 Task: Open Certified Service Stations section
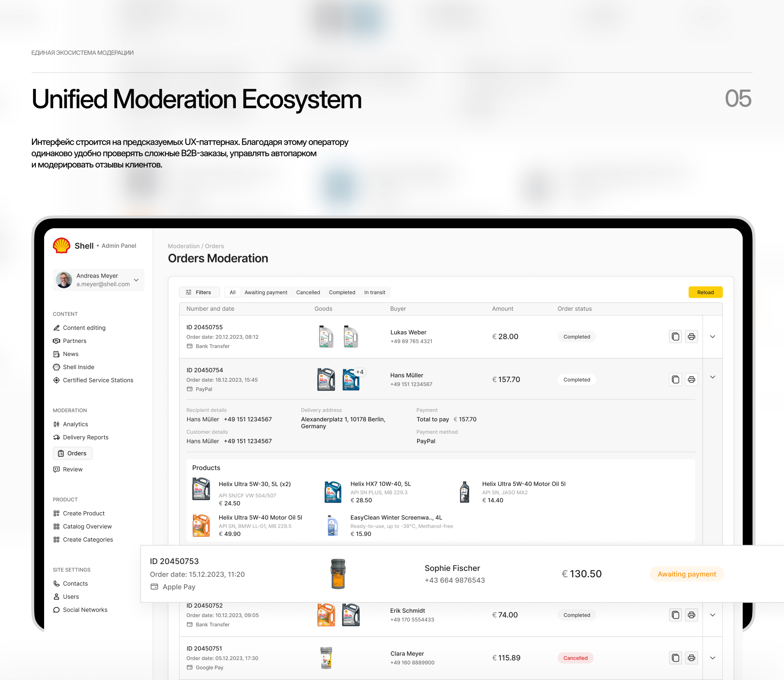tap(98, 380)
